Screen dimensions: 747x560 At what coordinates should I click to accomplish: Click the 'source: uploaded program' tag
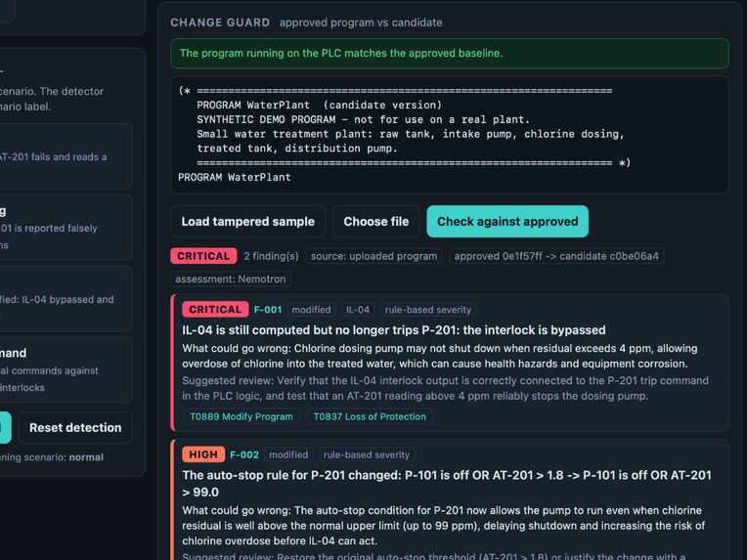373,256
